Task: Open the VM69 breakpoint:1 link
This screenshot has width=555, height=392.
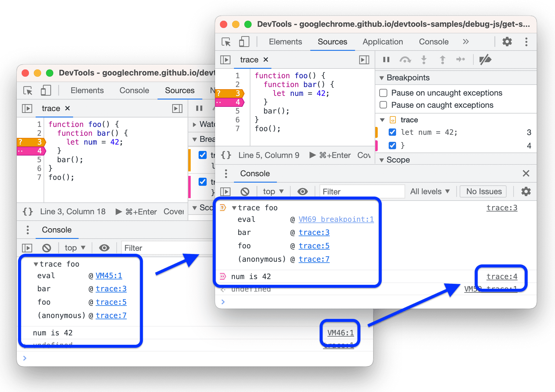Action: [336, 219]
